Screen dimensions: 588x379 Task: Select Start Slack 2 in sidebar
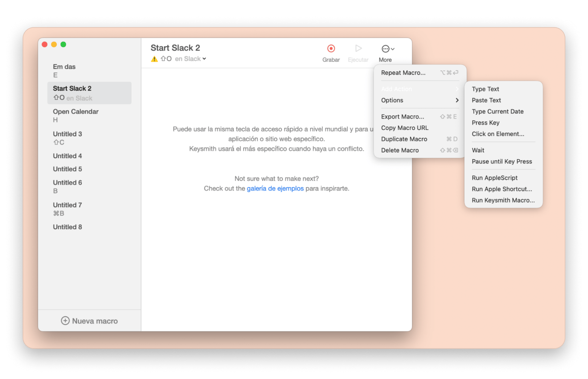(89, 93)
